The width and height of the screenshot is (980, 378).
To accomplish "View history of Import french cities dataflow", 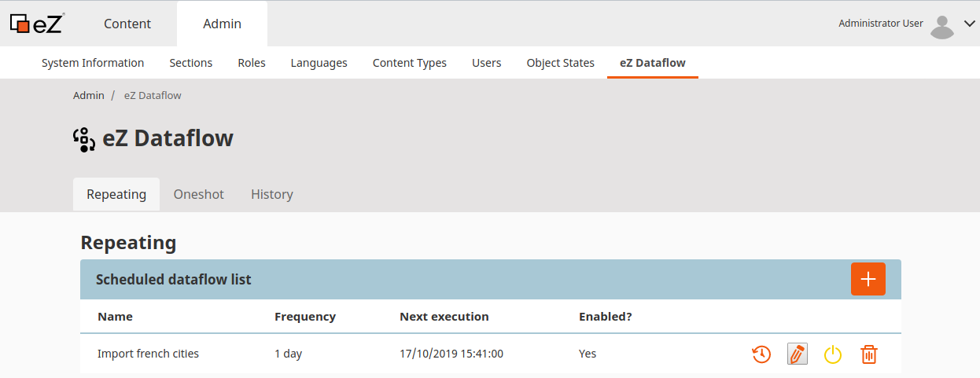I will 761,354.
